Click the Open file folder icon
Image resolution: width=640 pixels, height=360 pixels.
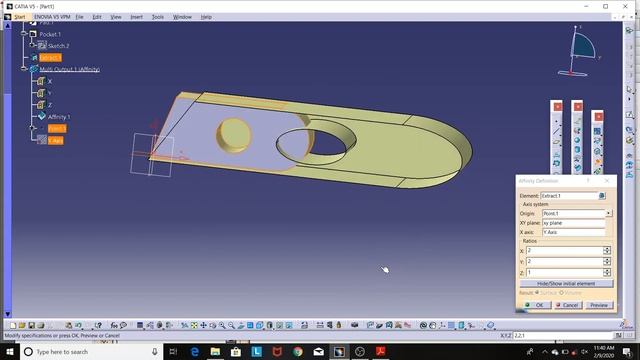click(22, 325)
